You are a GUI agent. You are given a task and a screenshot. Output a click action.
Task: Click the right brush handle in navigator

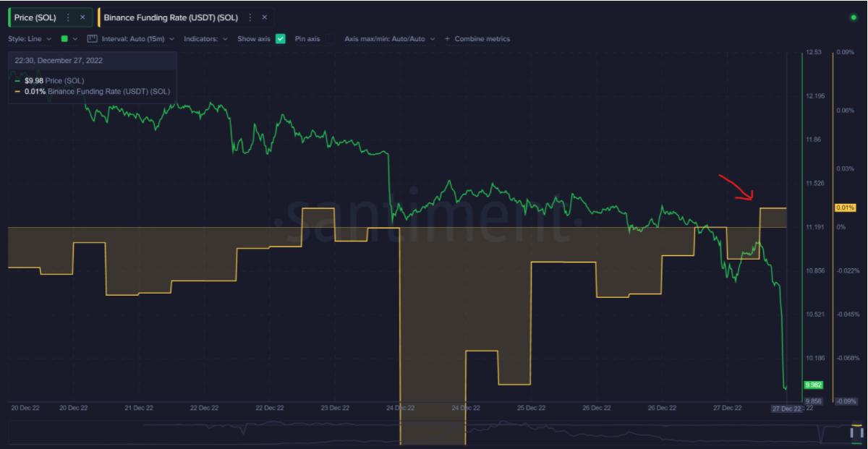[x=861, y=431]
